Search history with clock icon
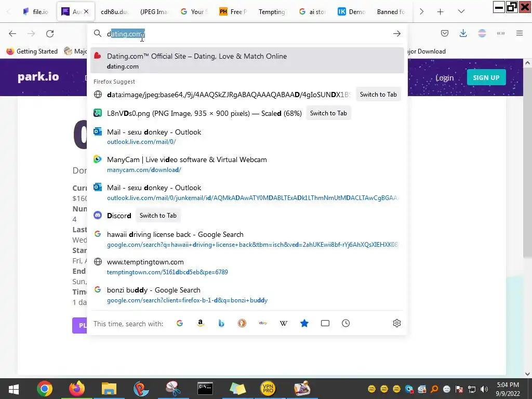532x399 pixels. [345, 323]
